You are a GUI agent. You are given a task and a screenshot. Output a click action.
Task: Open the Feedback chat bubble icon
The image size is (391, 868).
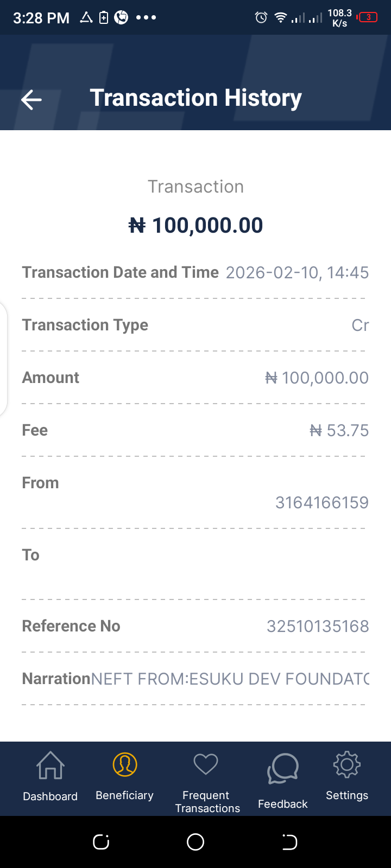283,769
